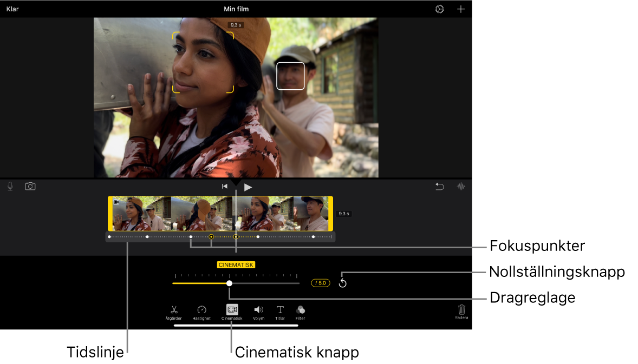Screen dimensions: 638x364
Task: Play the video
Action: tap(248, 187)
